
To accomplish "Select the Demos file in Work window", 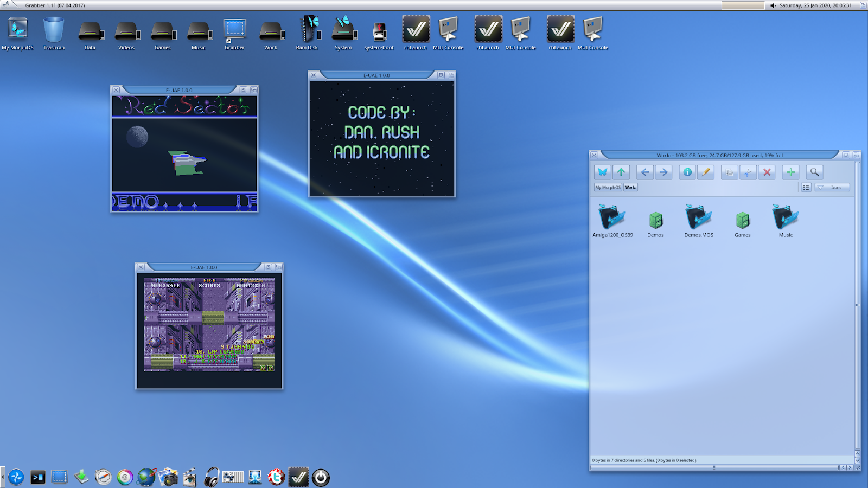I will [655, 224].
